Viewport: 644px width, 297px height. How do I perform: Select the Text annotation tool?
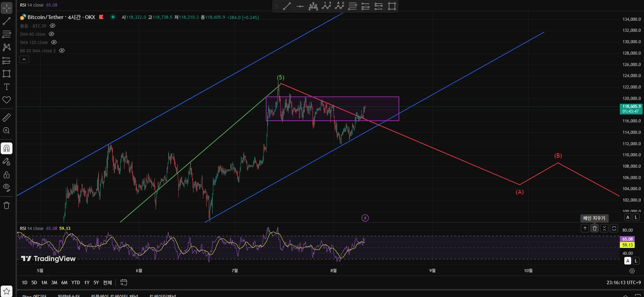(7, 87)
